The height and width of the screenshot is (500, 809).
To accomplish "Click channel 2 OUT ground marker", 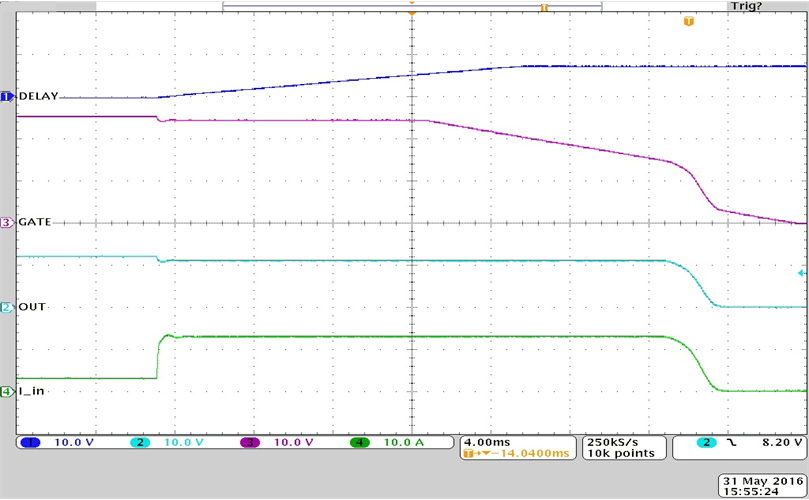I will click(x=7, y=308).
